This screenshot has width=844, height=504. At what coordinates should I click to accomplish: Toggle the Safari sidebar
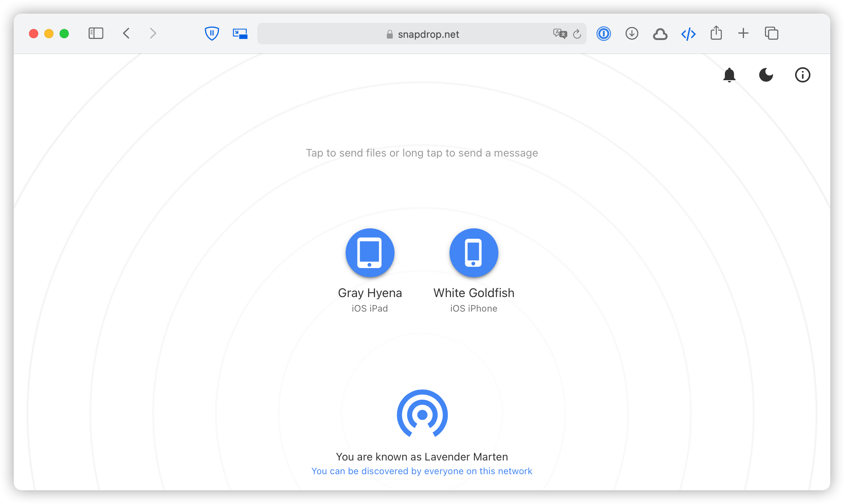(x=96, y=34)
